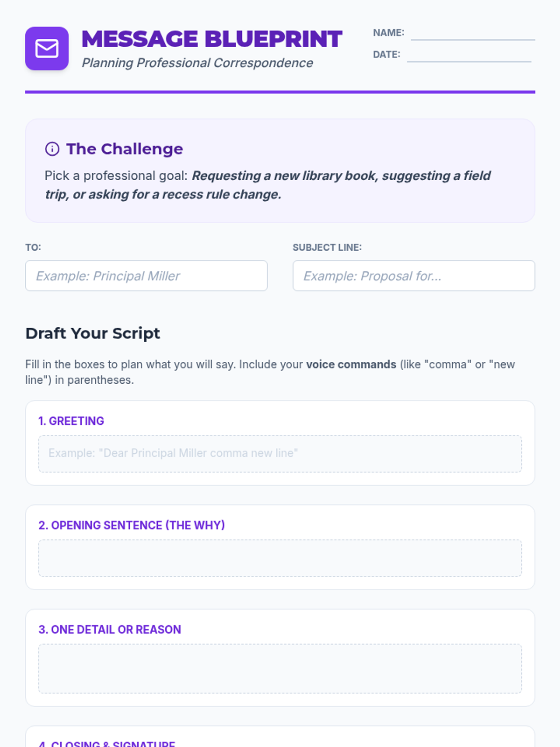Click the SUBJECT LINE field label
This screenshot has width=560, height=747.
point(327,247)
